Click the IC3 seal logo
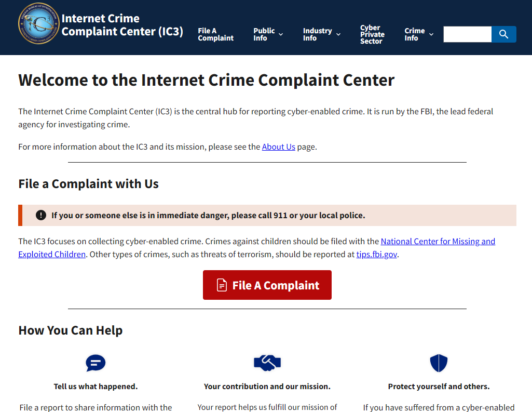 [39, 23]
